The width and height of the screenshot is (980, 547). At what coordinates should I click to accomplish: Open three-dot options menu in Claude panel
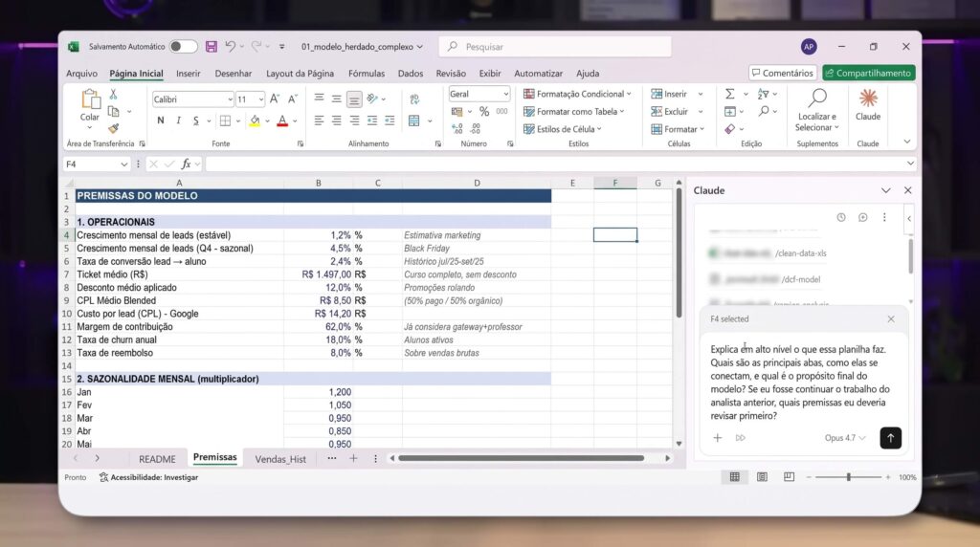point(884,217)
